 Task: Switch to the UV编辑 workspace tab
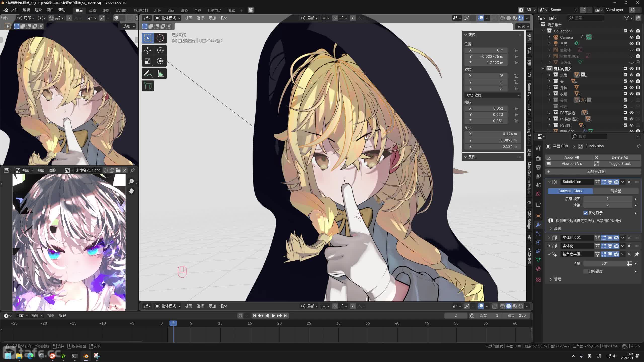point(122,10)
